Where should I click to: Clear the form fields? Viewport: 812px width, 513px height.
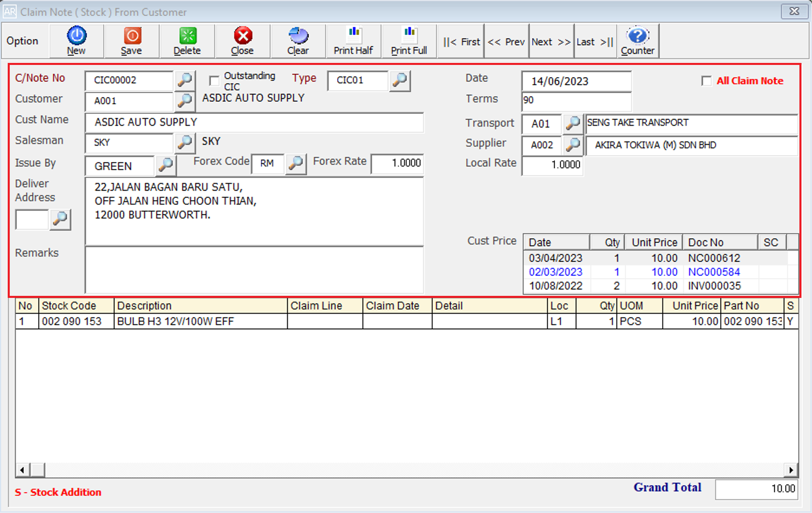[298, 41]
